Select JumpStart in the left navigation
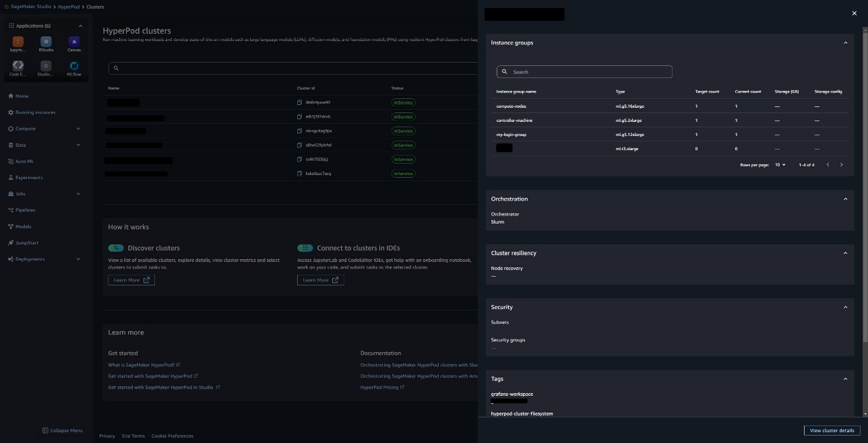The image size is (868, 443). tap(27, 242)
